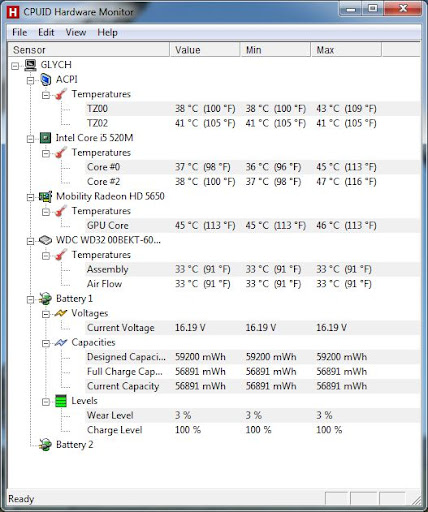
Task: Click Core #2 max value 47 °C
Action: 346,182
